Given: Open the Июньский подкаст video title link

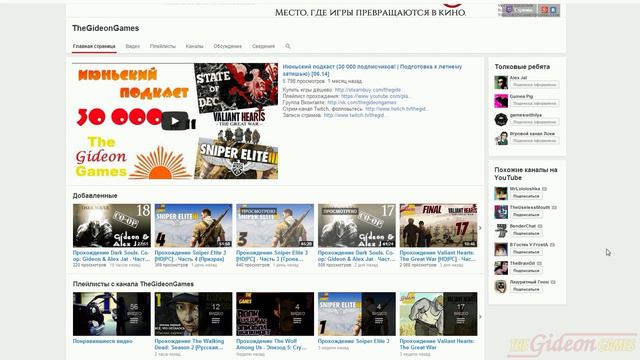Looking at the screenshot, I should click(372, 70).
